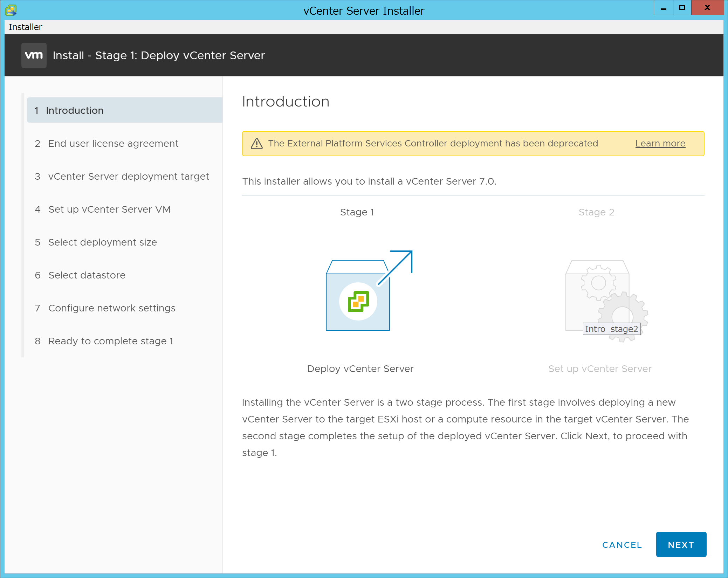
Task: Open the Learn more link
Action: (x=660, y=143)
